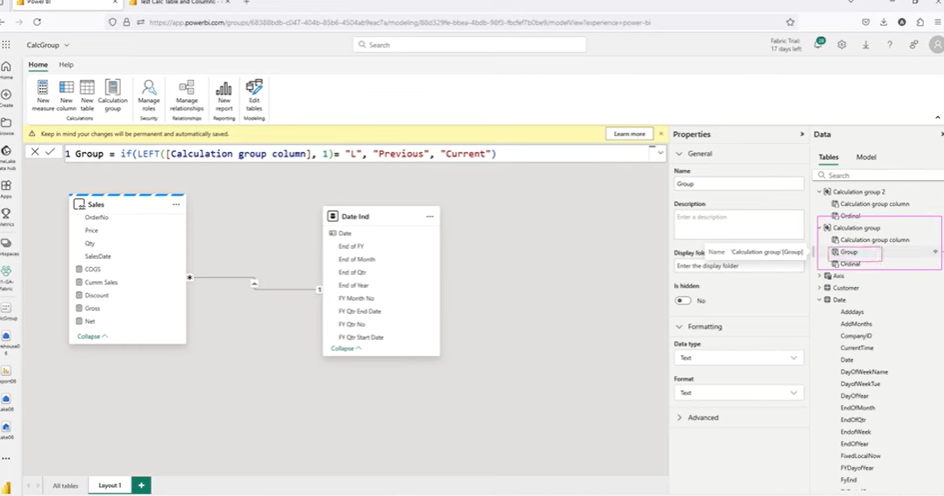Click the New column ribbon icon
This screenshot has height=496, width=944.
point(66,95)
